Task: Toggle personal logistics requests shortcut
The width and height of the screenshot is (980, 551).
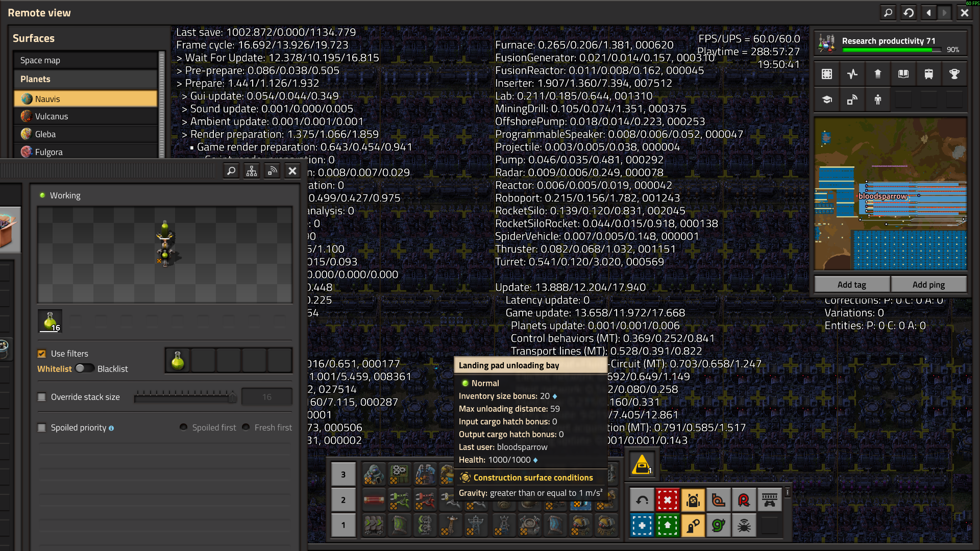Action: tap(693, 525)
